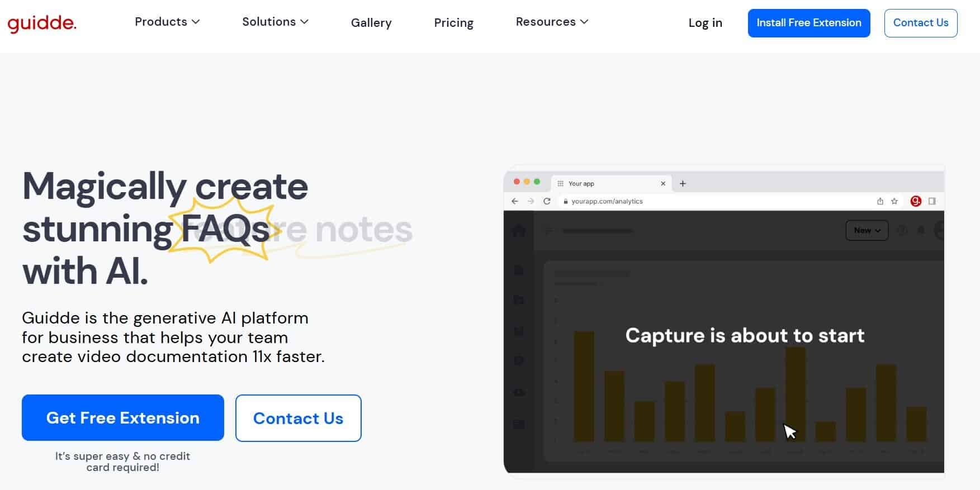Click the Get Free Extension button
This screenshot has height=490, width=980.
click(x=123, y=418)
